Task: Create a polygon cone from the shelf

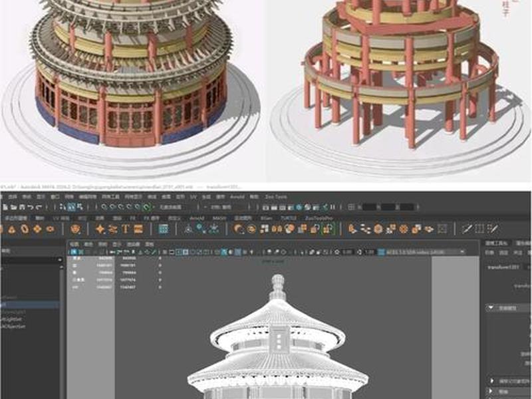Action: (12, 229)
